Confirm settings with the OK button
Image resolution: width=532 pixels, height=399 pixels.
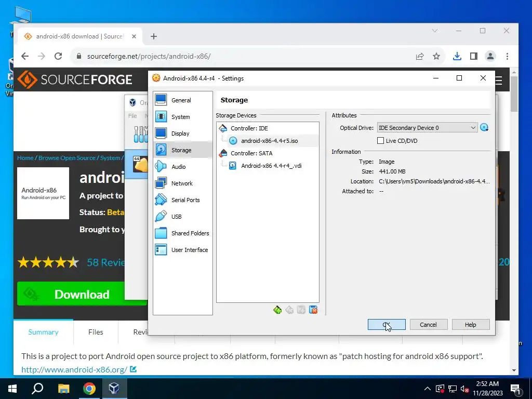coord(387,325)
